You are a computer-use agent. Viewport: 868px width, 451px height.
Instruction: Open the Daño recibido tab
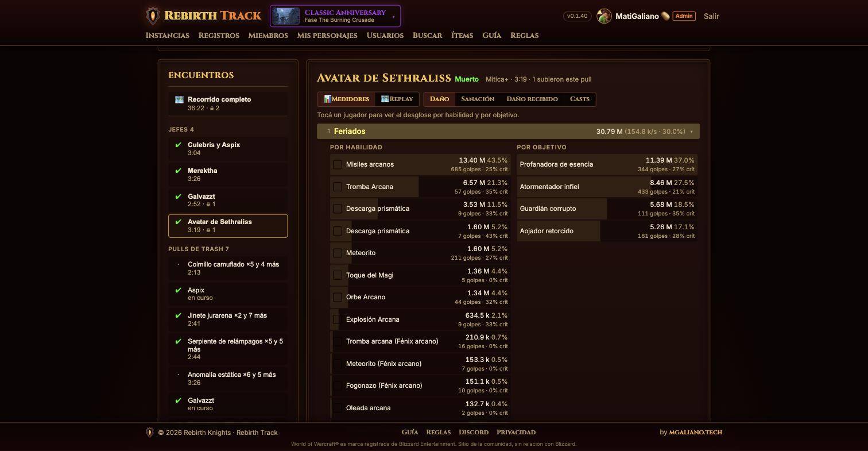[x=532, y=99]
